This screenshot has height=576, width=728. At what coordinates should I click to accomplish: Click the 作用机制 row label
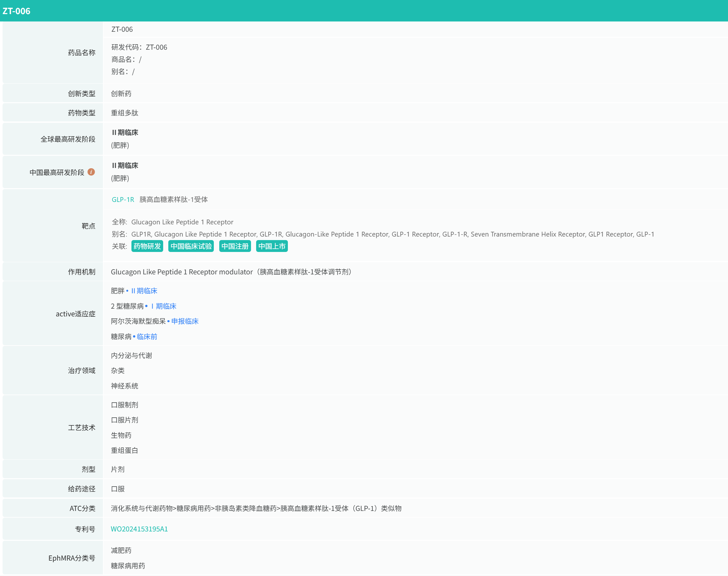pyautogui.click(x=82, y=272)
